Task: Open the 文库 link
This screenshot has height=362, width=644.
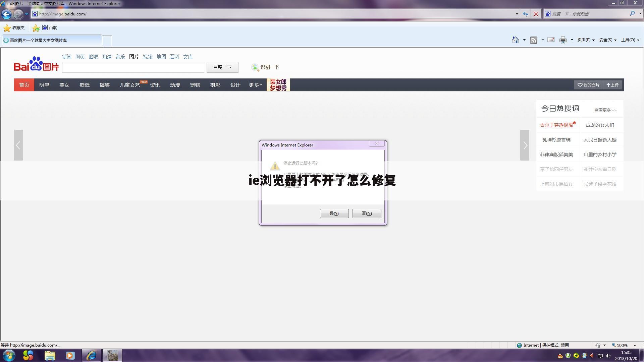Action: tap(188, 57)
